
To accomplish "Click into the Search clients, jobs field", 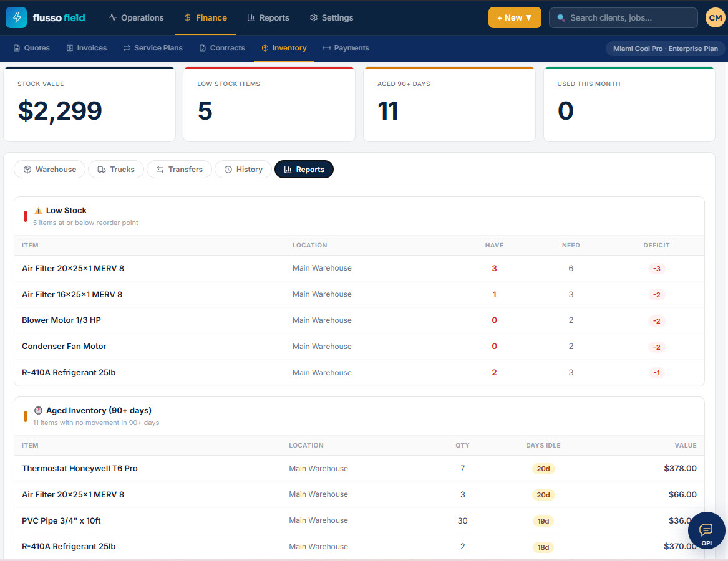I will 623,17.
